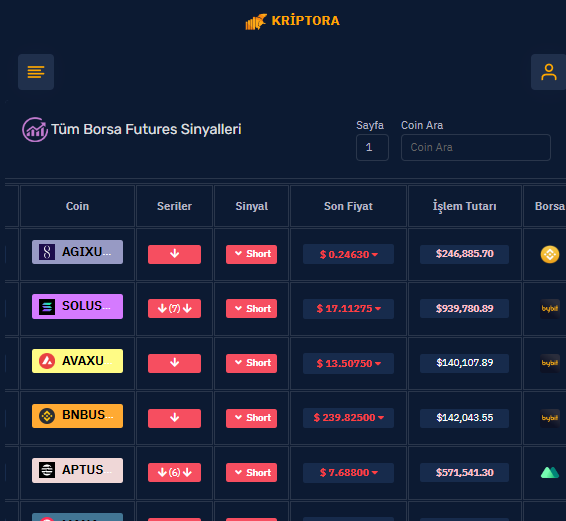Click the AGIXU down-arrow series badge

click(x=174, y=254)
